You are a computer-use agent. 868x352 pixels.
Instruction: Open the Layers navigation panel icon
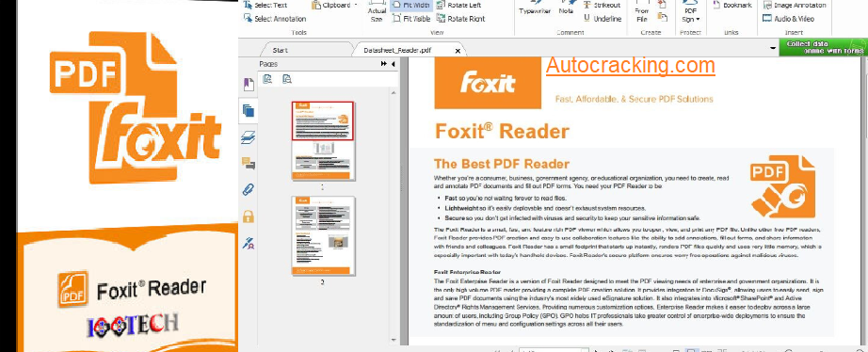(x=249, y=137)
